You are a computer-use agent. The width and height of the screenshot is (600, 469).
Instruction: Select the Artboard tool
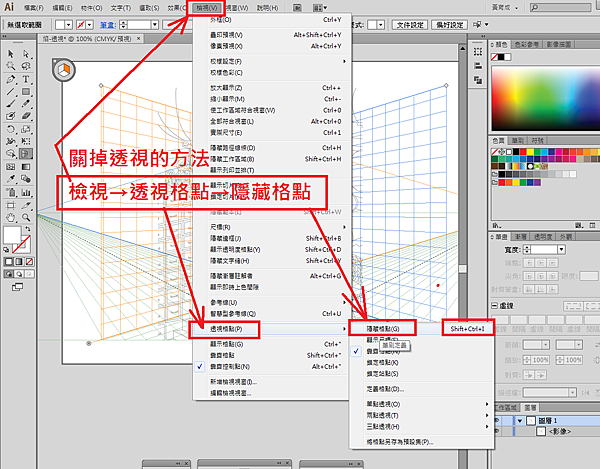coord(11,205)
